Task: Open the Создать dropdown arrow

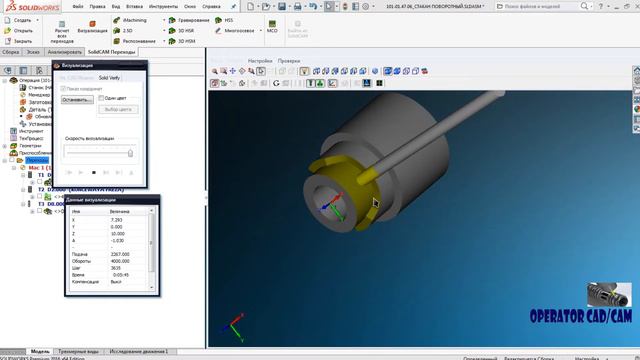Action: click(x=38, y=20)
